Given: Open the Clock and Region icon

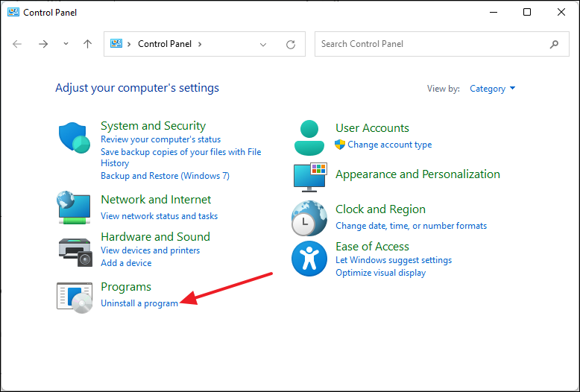Looking at the screenshot, I should pos(309,218).
